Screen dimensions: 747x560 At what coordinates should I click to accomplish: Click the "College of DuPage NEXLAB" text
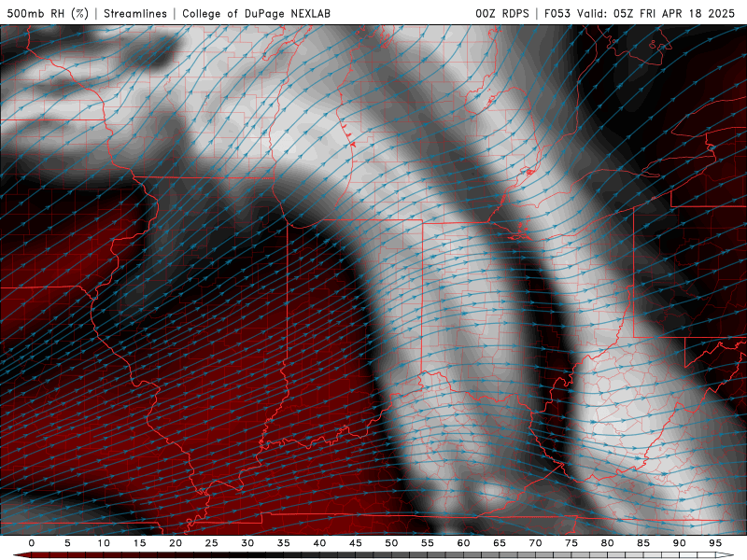(256, 13)
